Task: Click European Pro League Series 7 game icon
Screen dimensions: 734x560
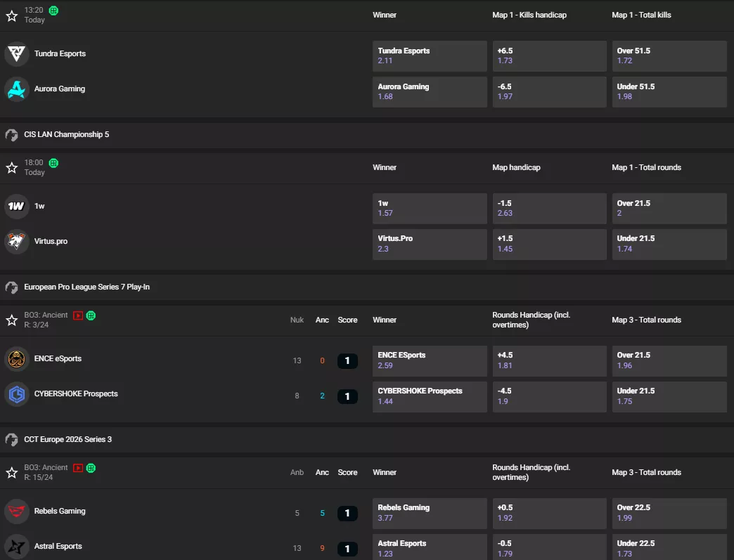Action: point(12,287)
